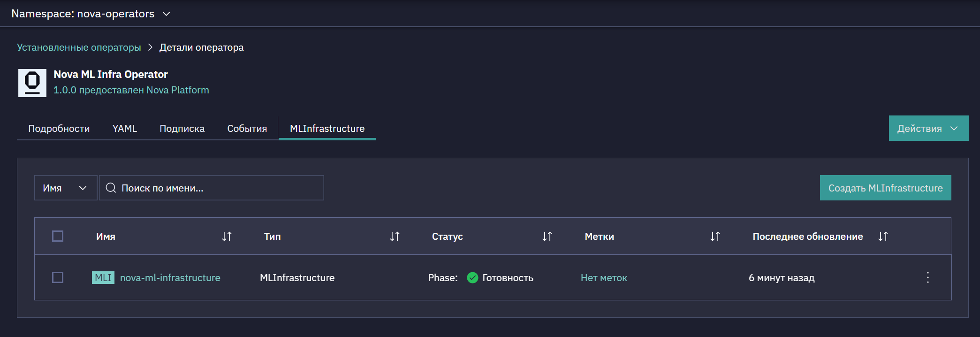Sort table by Статус column

(x=547, y=237)
